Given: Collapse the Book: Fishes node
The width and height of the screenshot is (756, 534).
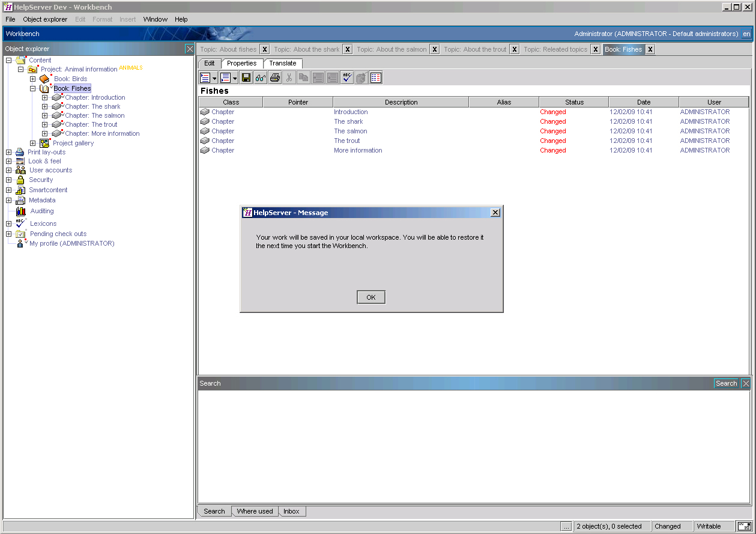Looking at the screenshot, I should pyautogui.click(x=33, y=88).
